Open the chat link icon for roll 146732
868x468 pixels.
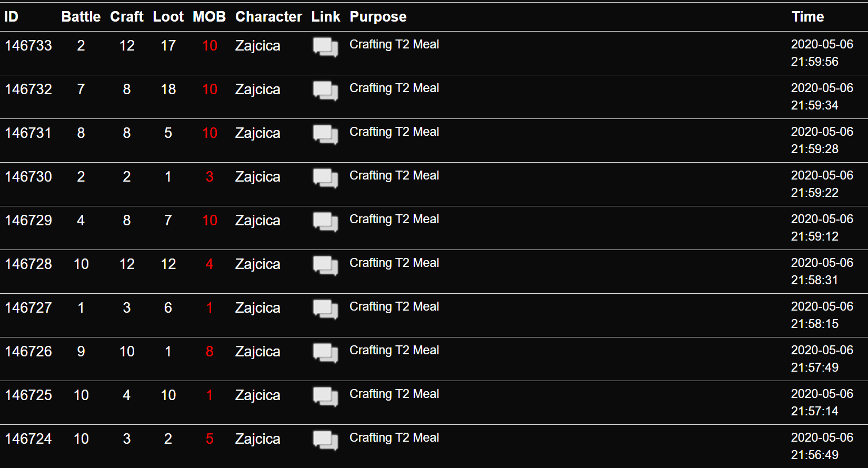[325, 91]
